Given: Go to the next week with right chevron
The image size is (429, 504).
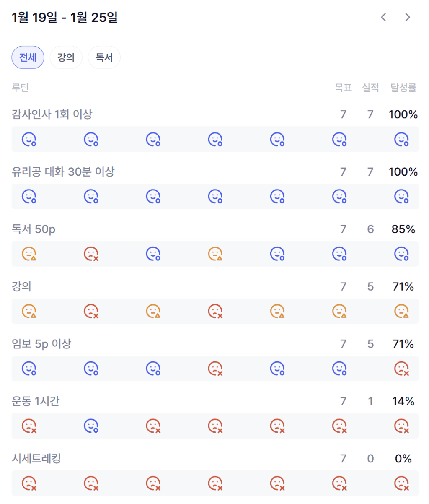Looking at the screenshot, I should pyautogui.click(x=407, y=17).
